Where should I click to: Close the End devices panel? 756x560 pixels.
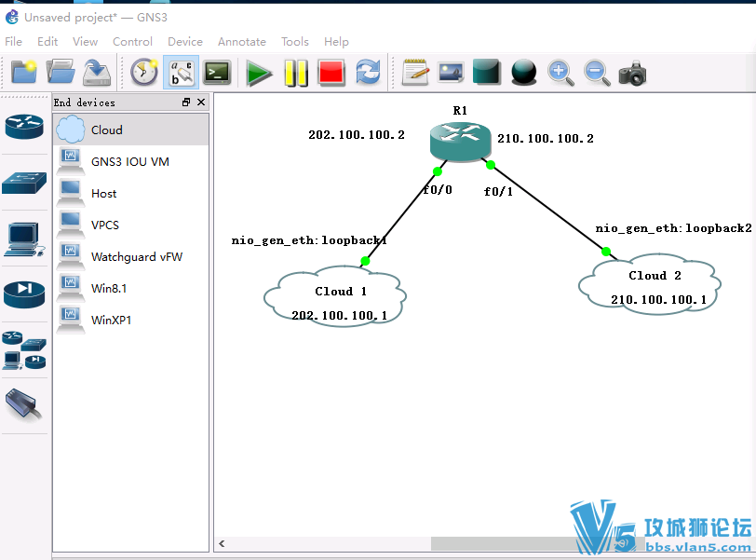(201, 102)
